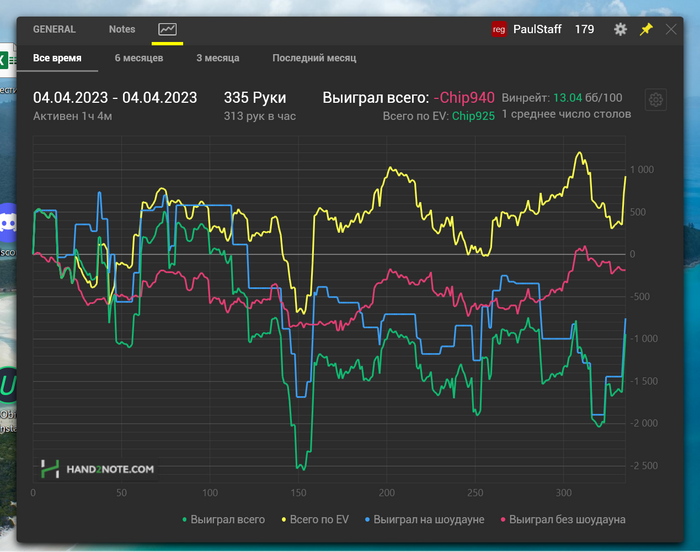Open the settings gear in title bar
This screenshot has width=700, height=552.
coord(620,29)
